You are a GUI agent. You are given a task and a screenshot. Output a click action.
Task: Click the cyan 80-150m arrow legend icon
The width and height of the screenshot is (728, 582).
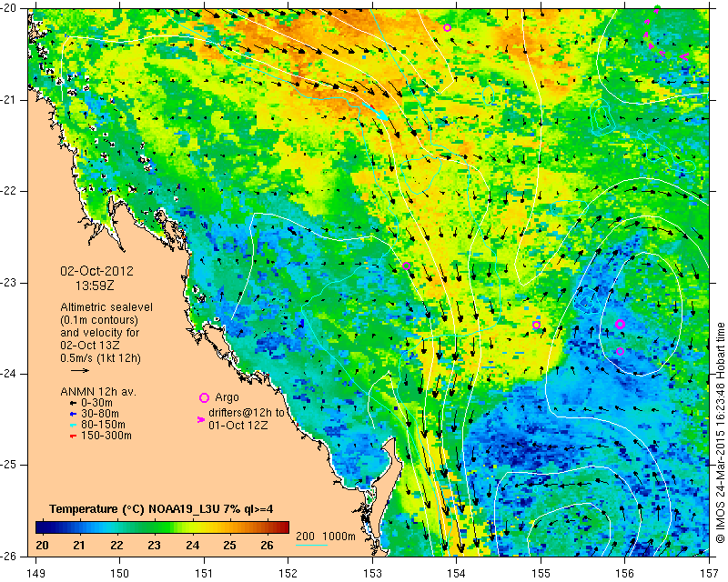(73, 425)
